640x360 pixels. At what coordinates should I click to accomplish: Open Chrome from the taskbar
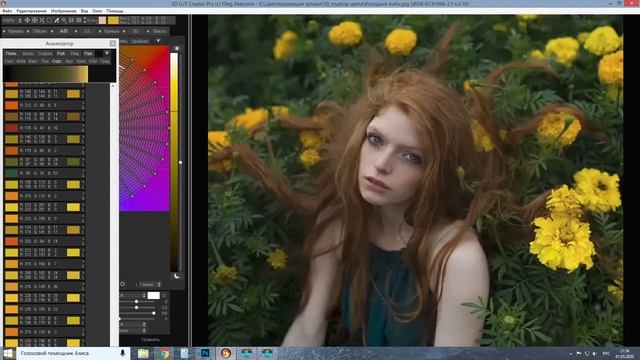[x=164, y=353]
